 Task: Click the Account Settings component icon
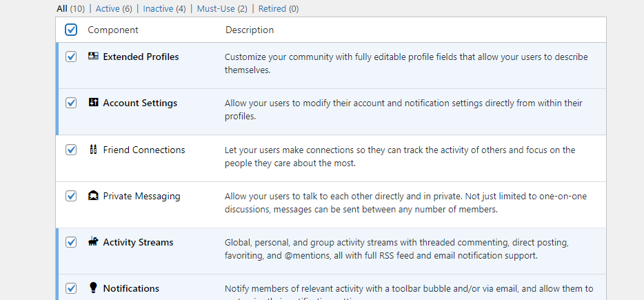(94, 103)
